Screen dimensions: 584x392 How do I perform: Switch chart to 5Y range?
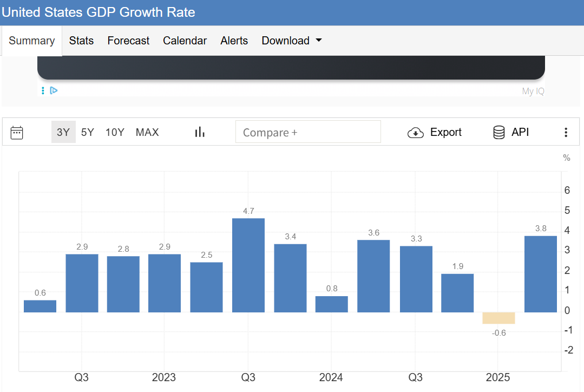pos(88,132)
